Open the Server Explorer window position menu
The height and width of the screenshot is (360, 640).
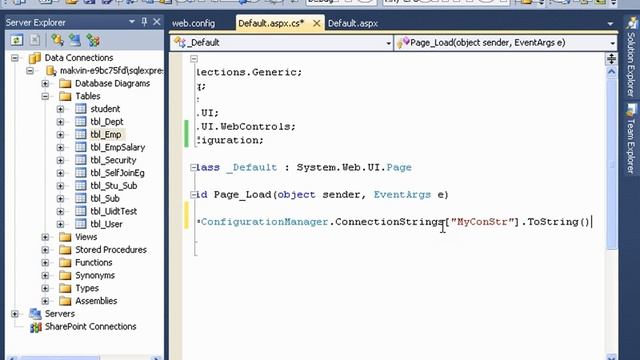[131, 22]
